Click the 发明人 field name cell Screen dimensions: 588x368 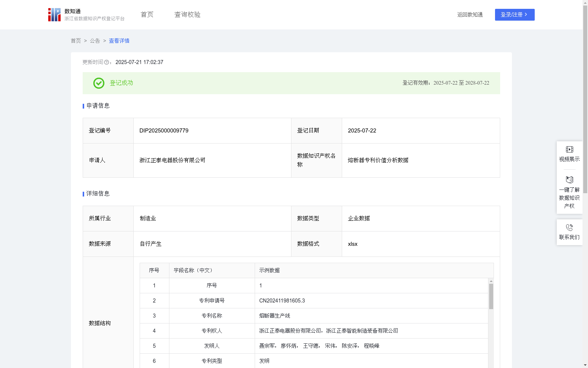212,346
